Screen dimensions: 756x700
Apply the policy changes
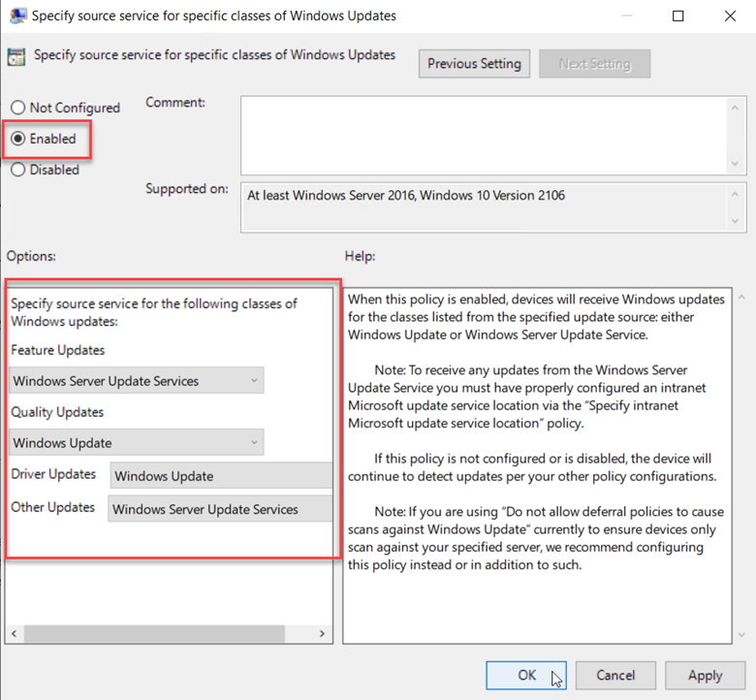pos(705,675)
